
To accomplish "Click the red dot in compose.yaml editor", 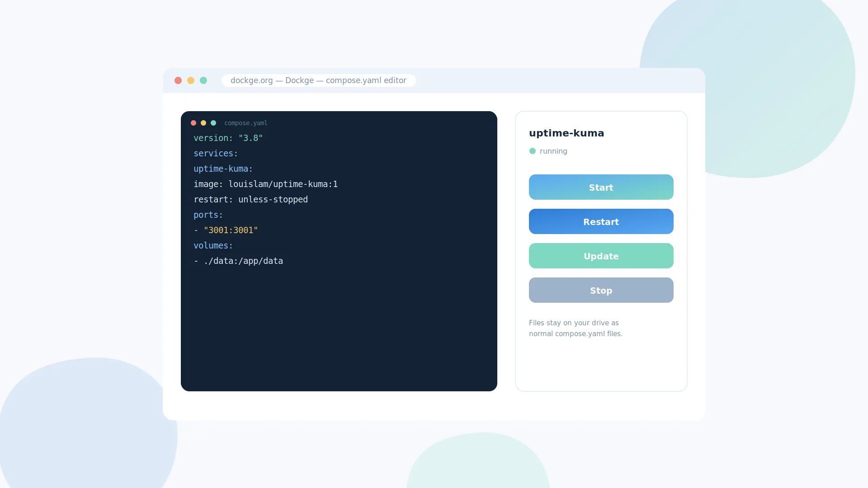I will 193,123.
